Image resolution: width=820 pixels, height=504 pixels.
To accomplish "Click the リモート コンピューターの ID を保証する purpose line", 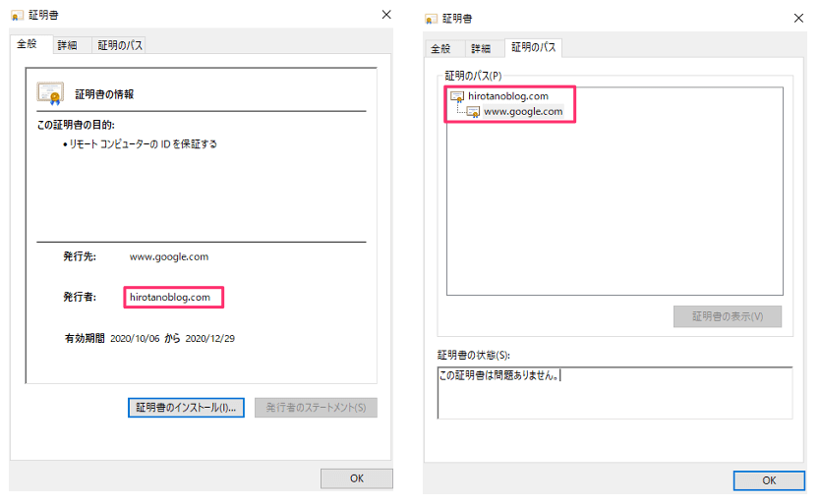I will coord(143,144).
